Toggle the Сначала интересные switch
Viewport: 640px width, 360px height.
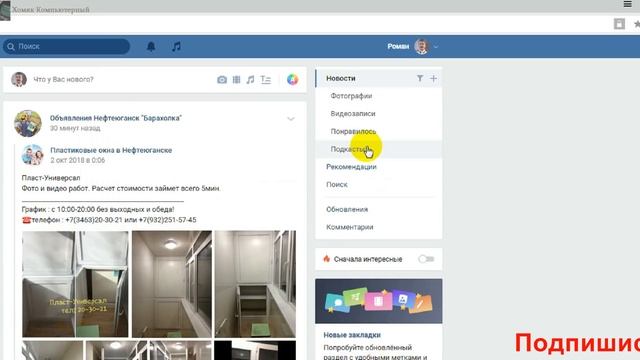coord(426,259)
